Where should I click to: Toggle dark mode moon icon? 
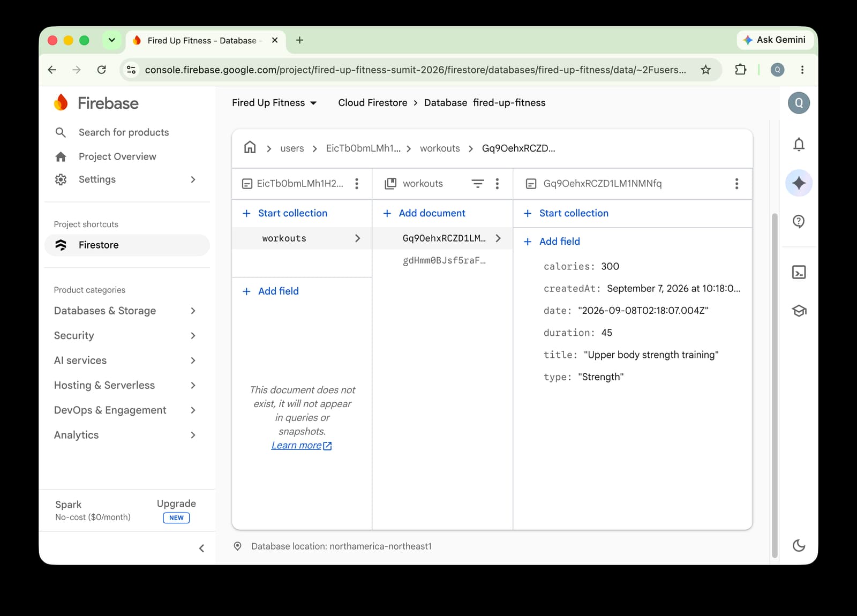click(x=799, y=545)
